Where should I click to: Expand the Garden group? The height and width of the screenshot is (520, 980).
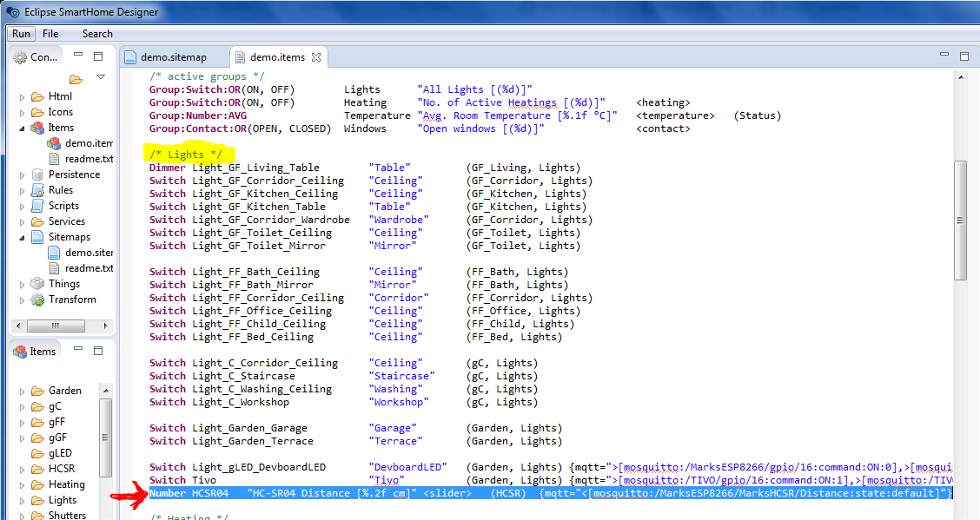[22, 392]
